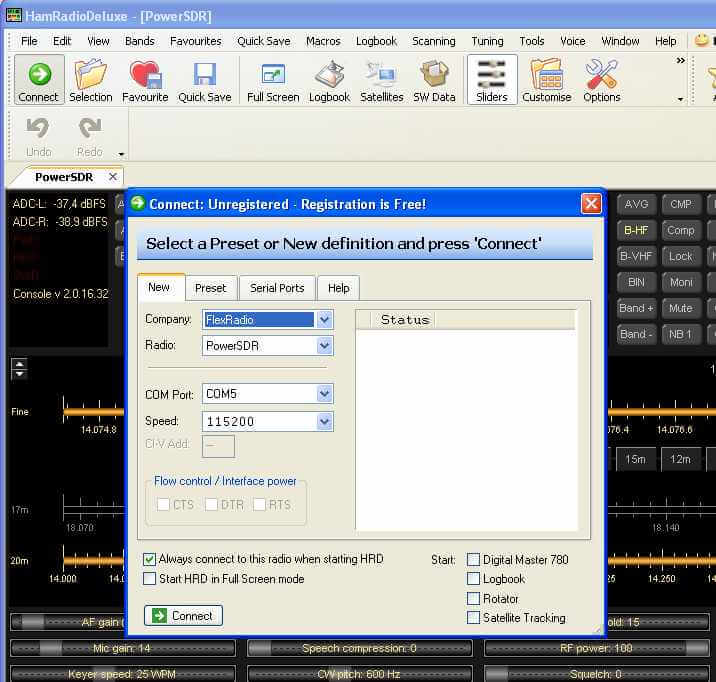The image size is (716, 682).
Task: Click the Favourite heart icon
Action: pyautogui.click(x=145, y=80)
